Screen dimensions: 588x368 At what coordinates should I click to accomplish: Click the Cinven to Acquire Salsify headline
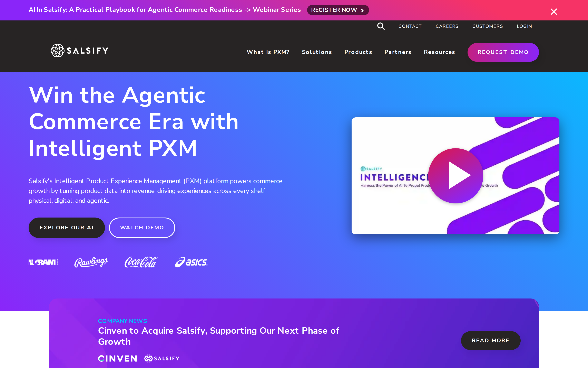point(218,336)
